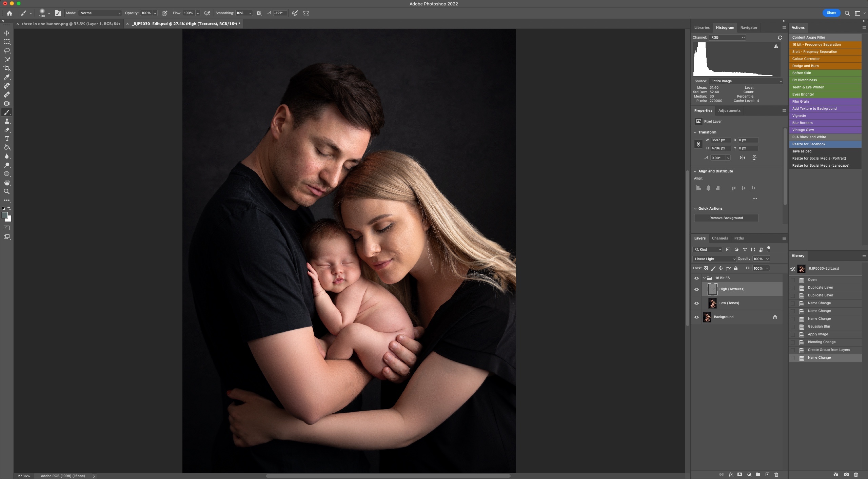Open the Linear Light blend mode dropdown
The width and height of the screenshot is (868, 479).
714,259
